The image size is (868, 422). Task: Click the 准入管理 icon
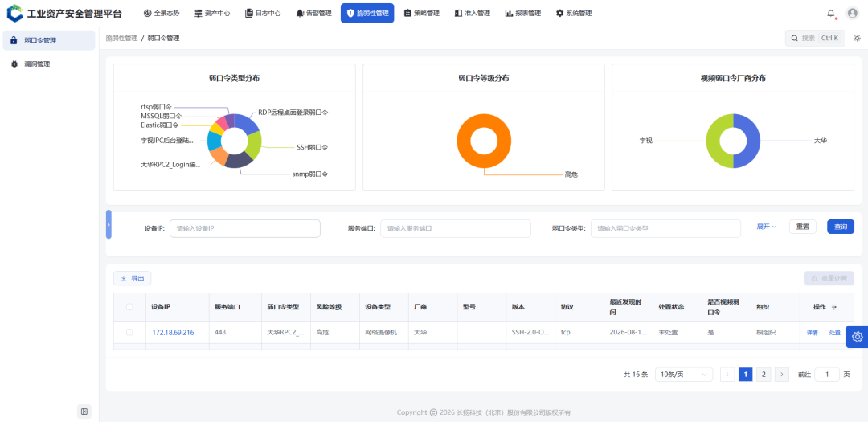pos(458,14)
